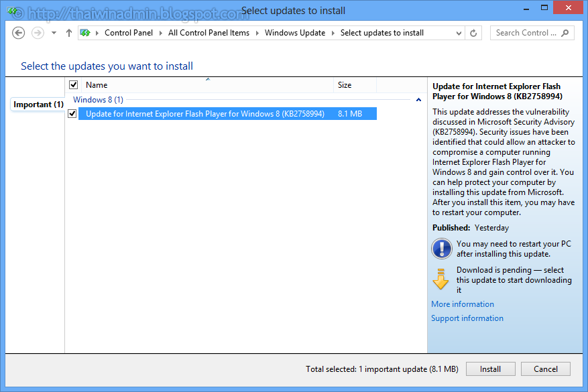This screenshot has height=392, width=588.
Task: Minimize the Select updates window
Action: tap(526, 9)
